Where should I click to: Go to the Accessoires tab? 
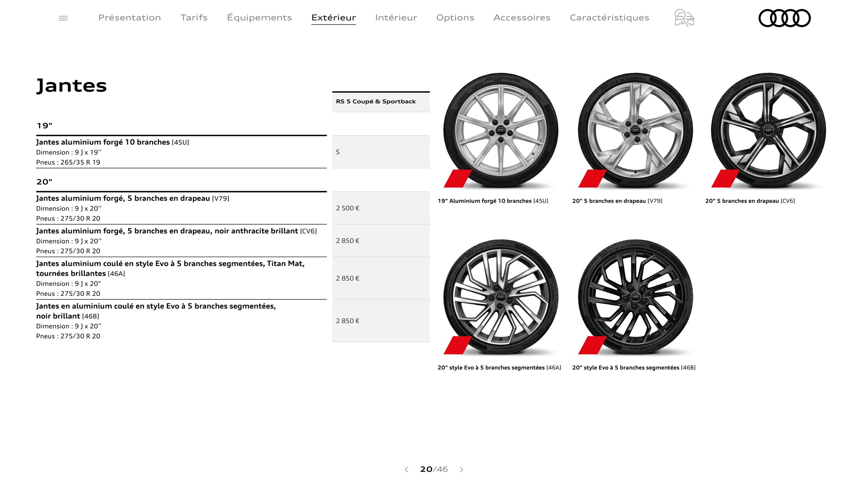point(522,17)
